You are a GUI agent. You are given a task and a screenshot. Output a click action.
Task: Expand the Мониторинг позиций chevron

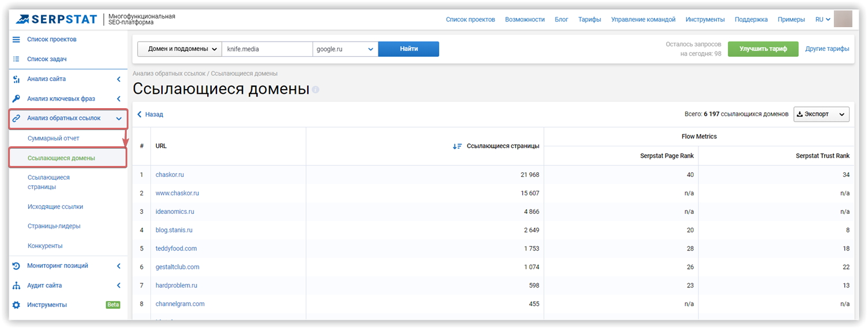(119, 265)
